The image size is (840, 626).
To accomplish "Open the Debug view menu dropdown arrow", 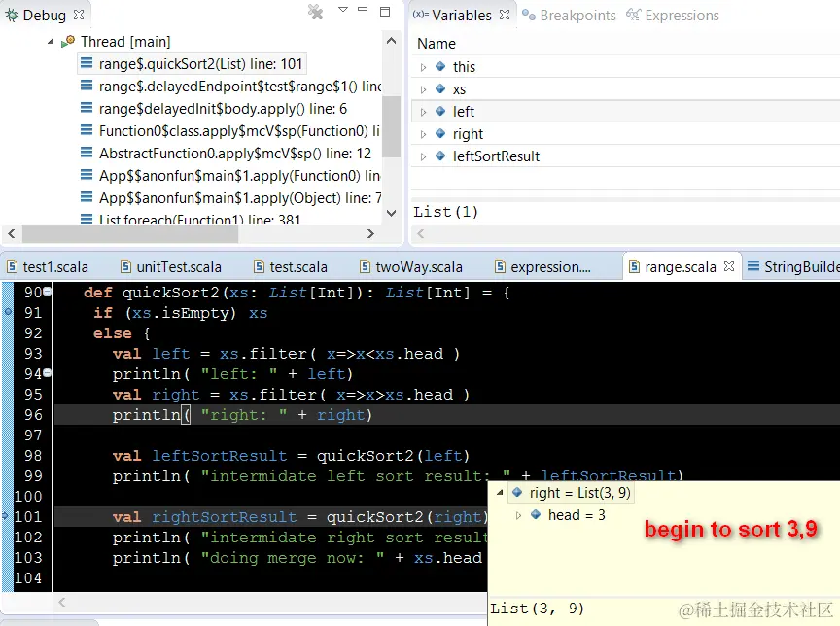I will click(343, 9).
